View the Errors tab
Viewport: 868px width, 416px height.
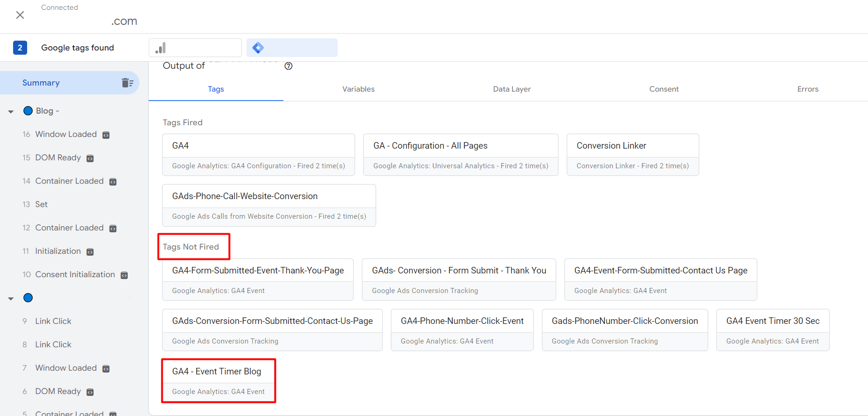pyautogui.click(x=808, y=89)
